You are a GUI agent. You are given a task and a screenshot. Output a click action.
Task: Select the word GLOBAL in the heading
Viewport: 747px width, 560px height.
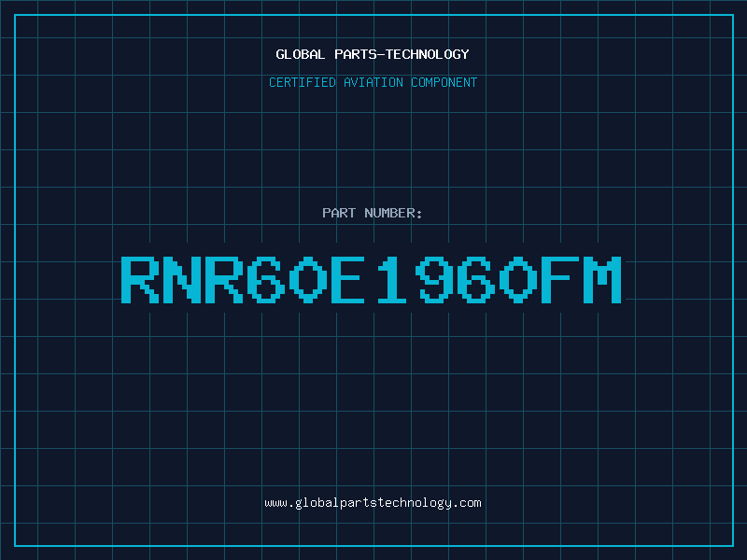[x=301, y=54]
